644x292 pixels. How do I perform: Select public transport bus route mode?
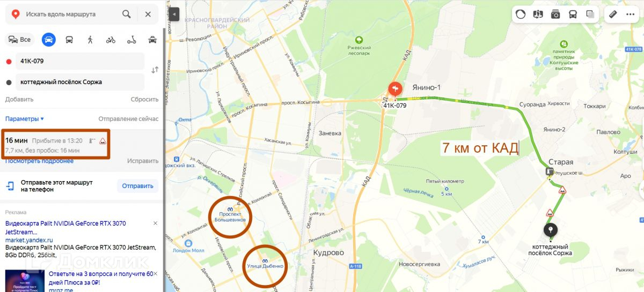[x=69, y=40]
